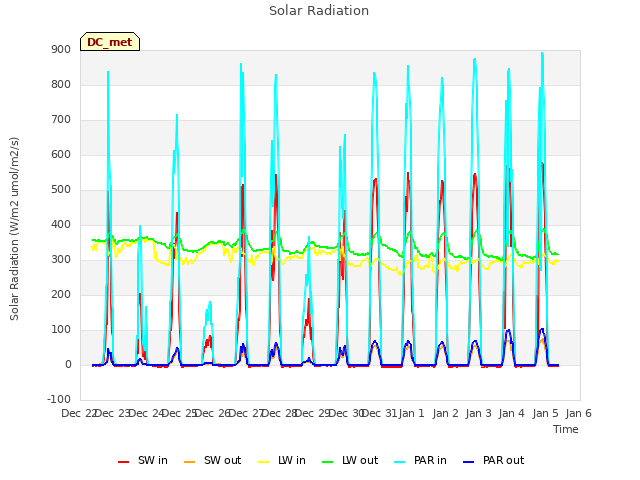The image size is (640, 480).
Task: Click the Jan 6 x-axis date label
Action: (578, 413)
